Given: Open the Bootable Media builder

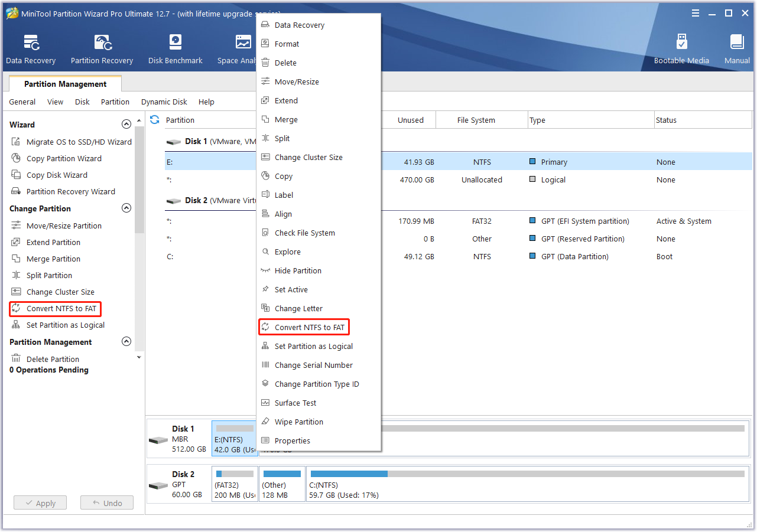Looking at the screenshot, I should point(681,50).
